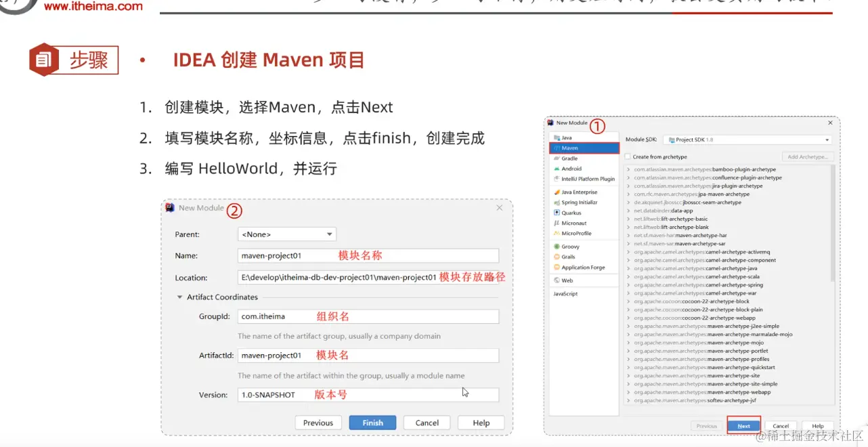Click the disabled Previous button beside Next

click(x=706, y=426)
